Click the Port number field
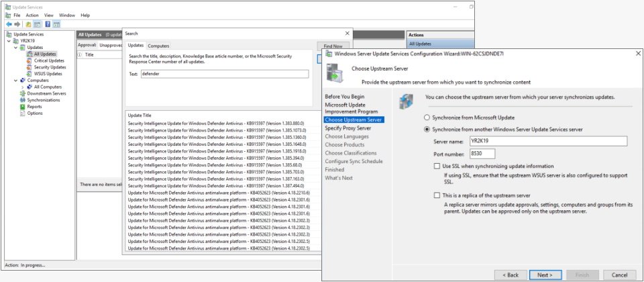Screen dimensions: 644x282 tap(482, 154)
